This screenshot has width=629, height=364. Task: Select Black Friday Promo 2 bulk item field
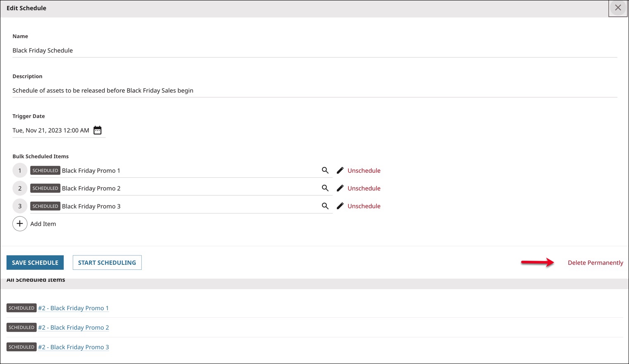tap(181, 188)
